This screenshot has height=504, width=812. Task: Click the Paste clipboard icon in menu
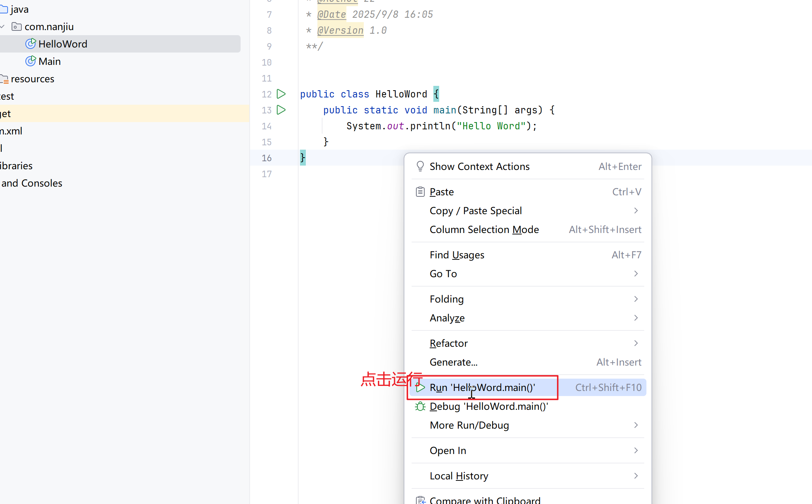click(x=420, y=192)
